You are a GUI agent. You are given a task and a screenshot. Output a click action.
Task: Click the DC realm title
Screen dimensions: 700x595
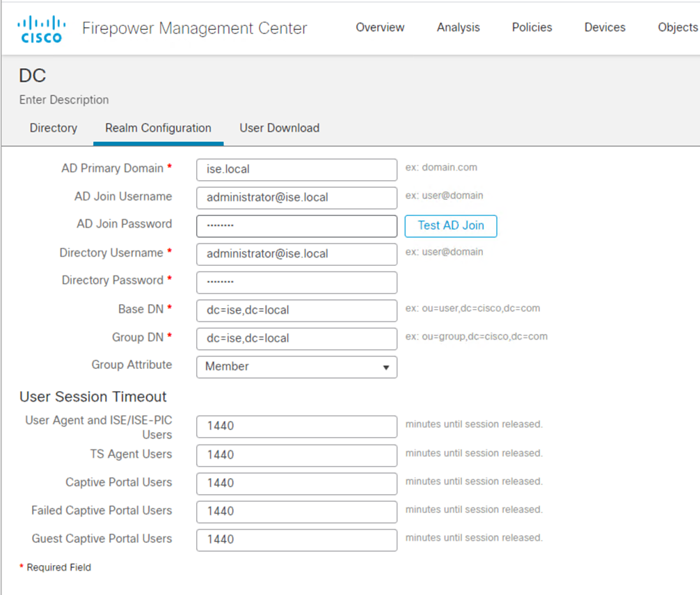pos(32,75)
